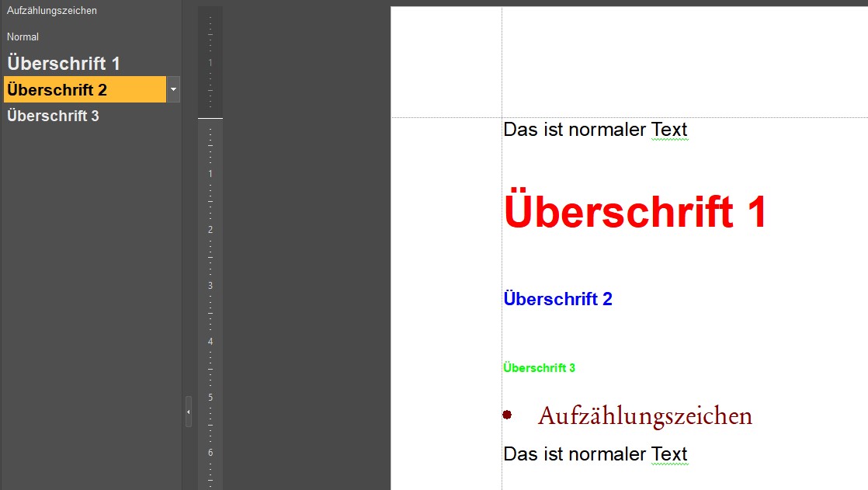Select the highlighted Überschrift 2 style entry
The image size is (868, 490).
pyautogui.click(x=57, y=90)
